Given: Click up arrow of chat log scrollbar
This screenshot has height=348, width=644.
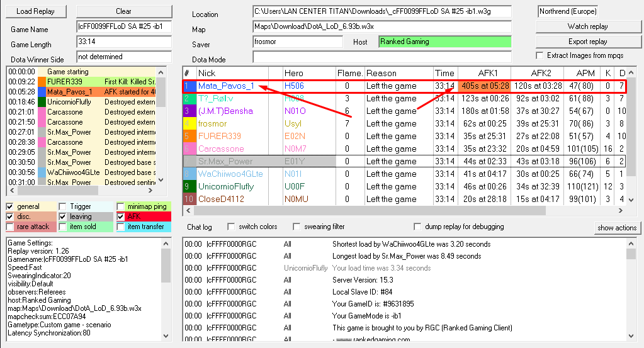Looking at the screenshot, I should click(x=631, y=244).
